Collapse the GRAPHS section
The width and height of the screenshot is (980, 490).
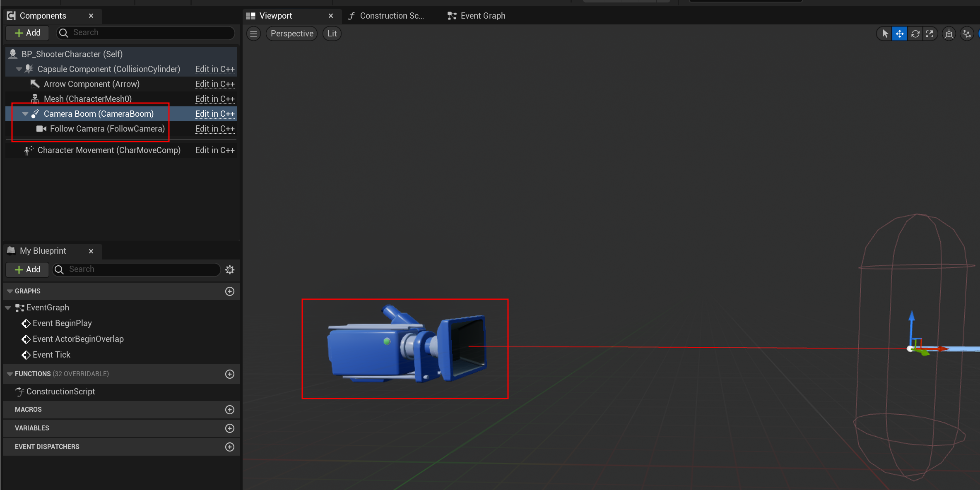(10, 291)
